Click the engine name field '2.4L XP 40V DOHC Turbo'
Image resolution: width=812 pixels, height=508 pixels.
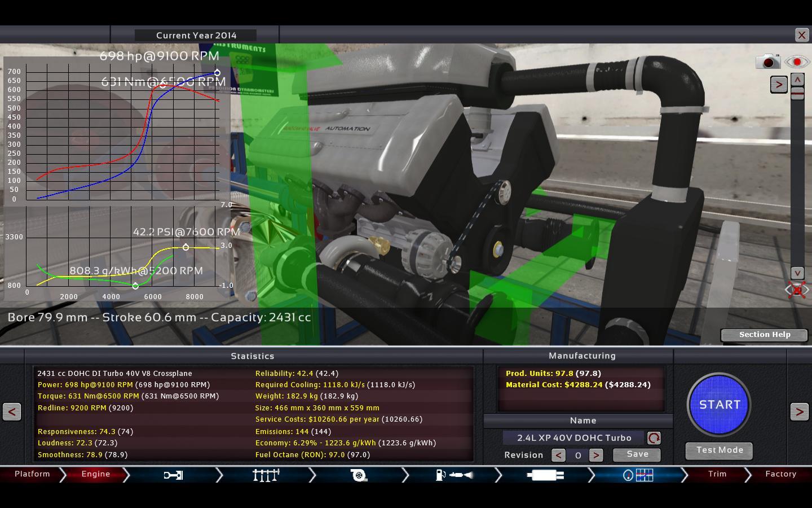click(573, 438)
